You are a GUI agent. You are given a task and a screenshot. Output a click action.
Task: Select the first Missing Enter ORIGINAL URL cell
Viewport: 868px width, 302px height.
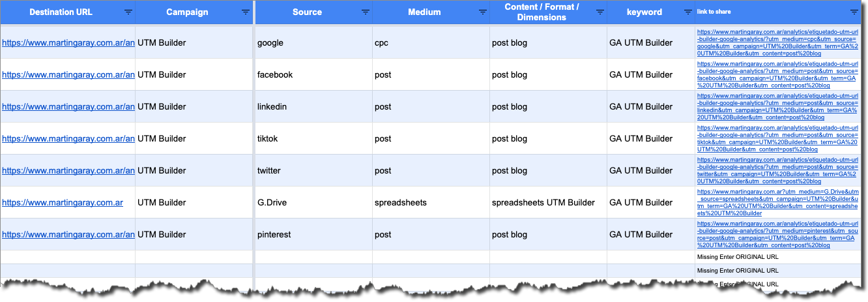pos(777,257)
